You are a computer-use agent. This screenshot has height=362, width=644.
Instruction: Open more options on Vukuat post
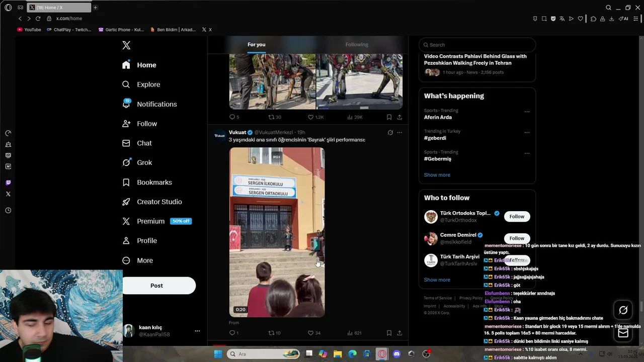click(399, 133)
